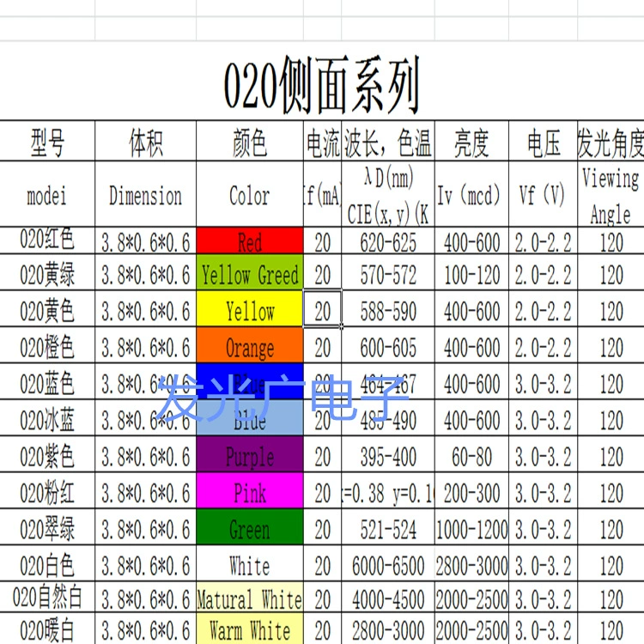Viewport: 644px width, 644px height.
Task: Select the Dimension subheader cell
Action: (145, 194)
